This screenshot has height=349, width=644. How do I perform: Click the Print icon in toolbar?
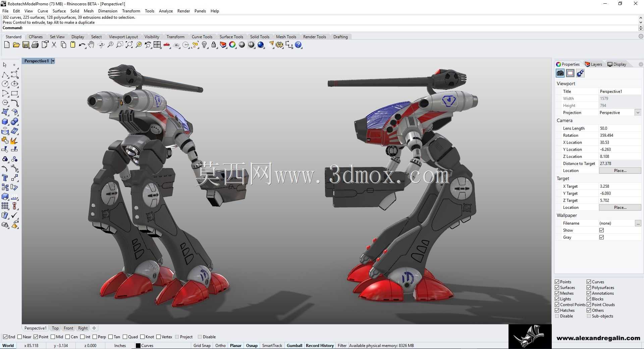35,45
